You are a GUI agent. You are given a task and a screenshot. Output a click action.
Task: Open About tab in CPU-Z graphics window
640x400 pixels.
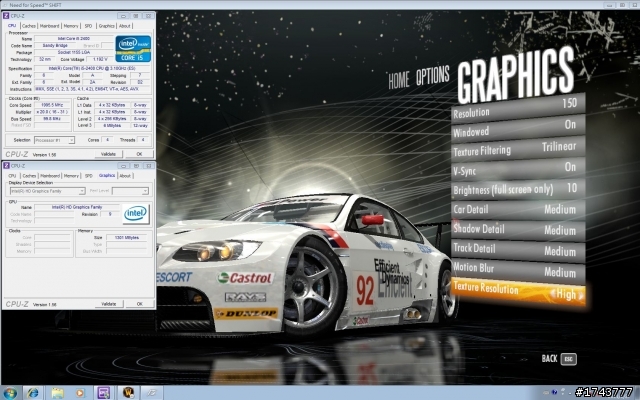coord(125,176)
